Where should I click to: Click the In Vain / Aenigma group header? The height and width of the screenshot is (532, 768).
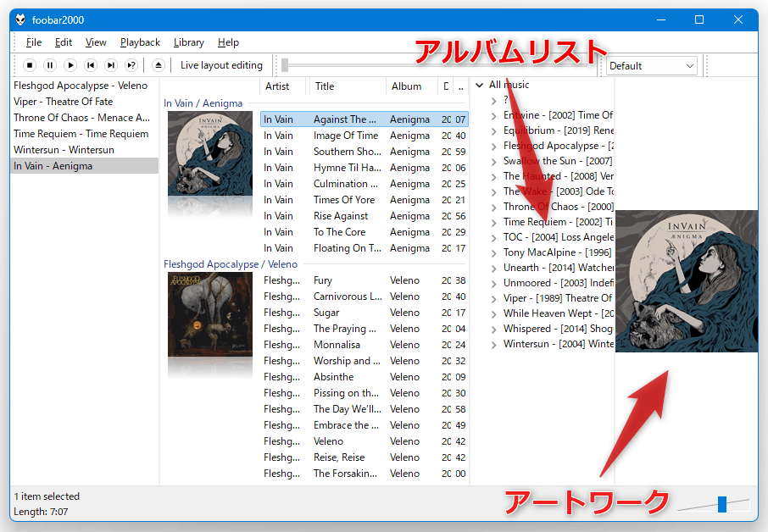click(203, 103)
